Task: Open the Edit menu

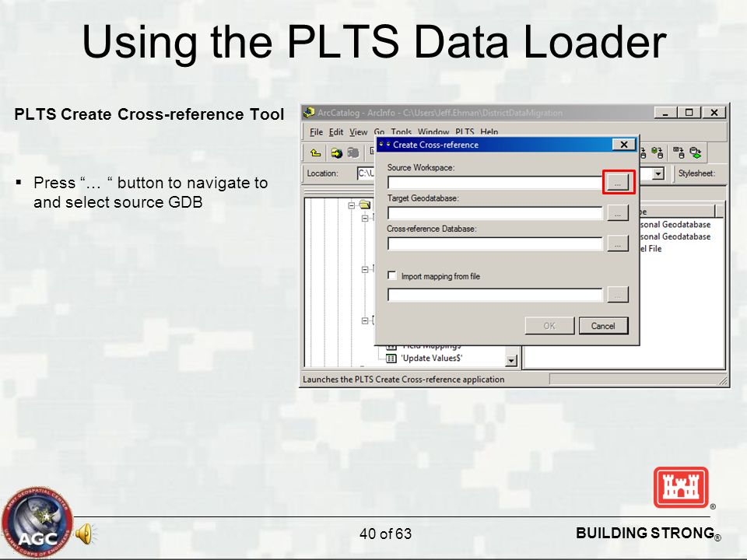Action: click(x=336, y=132)
